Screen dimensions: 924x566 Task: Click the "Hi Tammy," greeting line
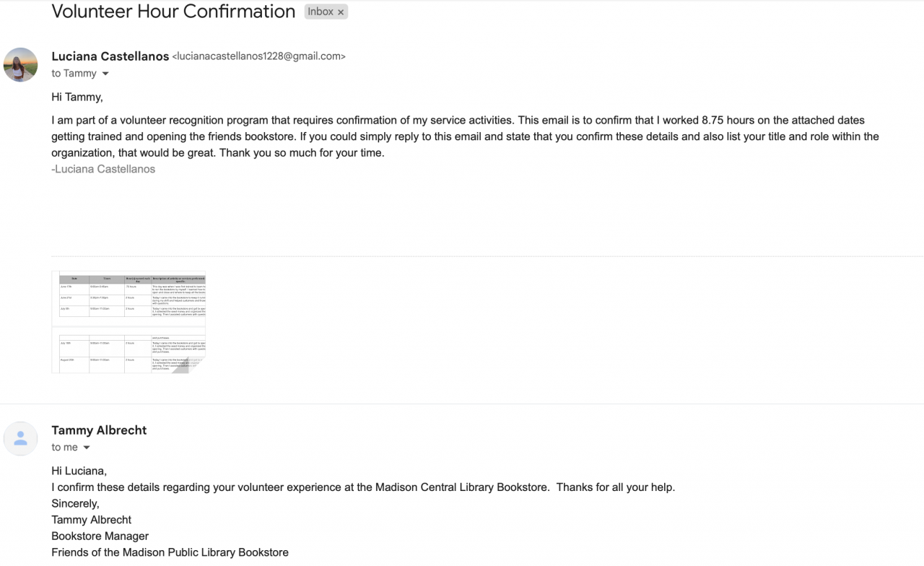coord(77,97)
